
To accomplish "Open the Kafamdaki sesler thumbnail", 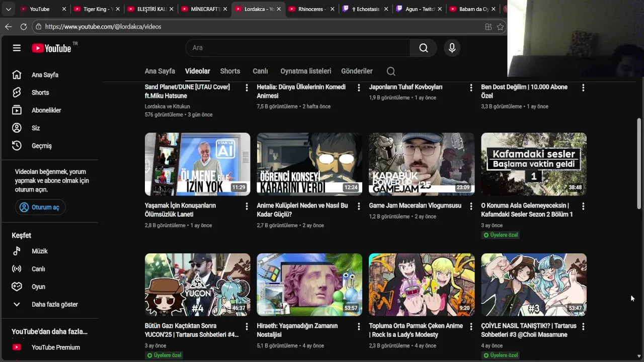I will point(534,164).
